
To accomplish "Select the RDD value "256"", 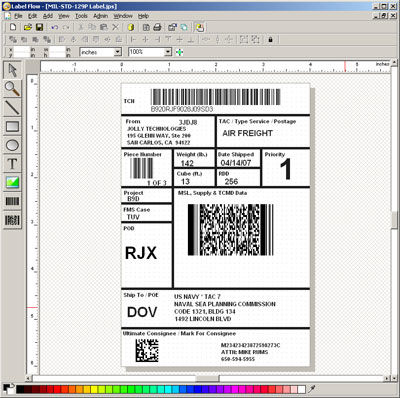I will tap(231, 181).
